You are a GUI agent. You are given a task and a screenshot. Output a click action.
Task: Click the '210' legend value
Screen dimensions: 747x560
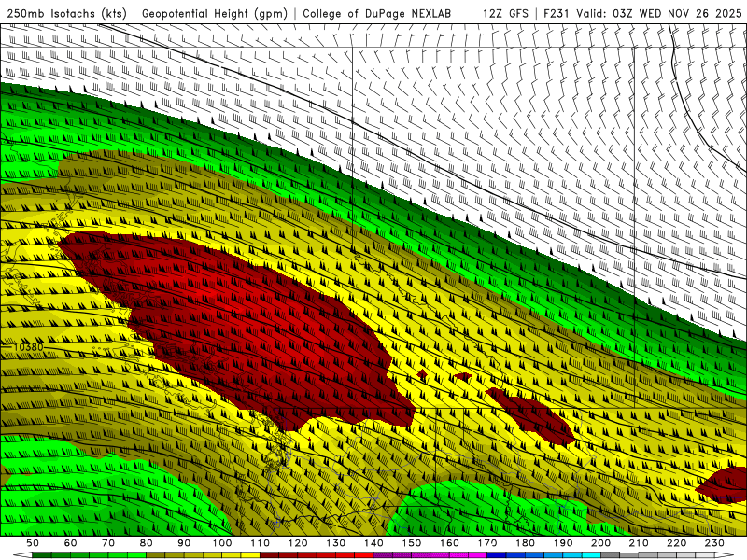(639, 543)
